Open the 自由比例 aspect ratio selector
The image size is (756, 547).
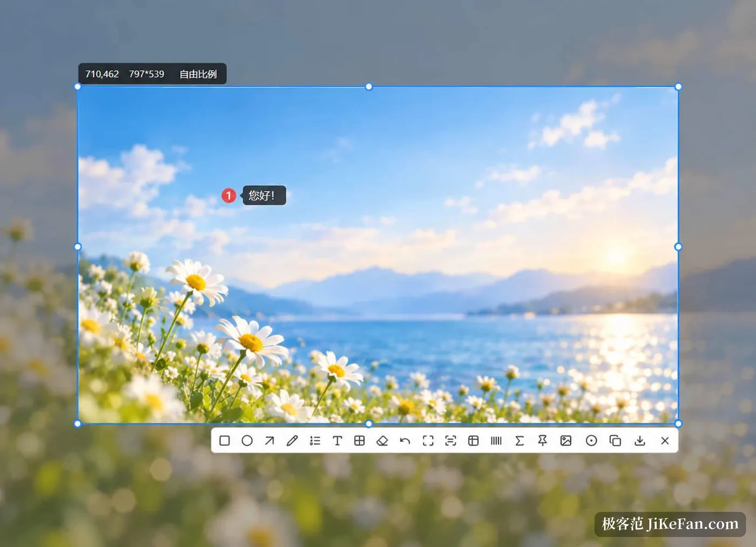tap(198, 74)
